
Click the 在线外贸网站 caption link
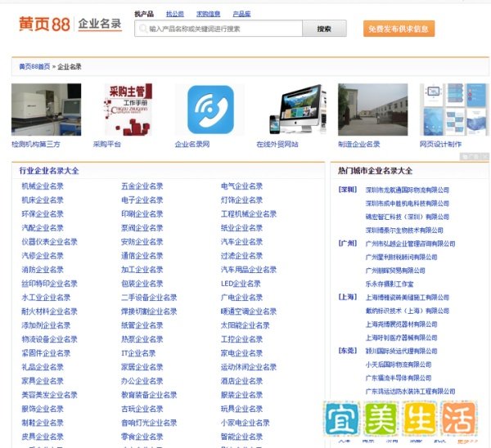[x=277, y=144]
